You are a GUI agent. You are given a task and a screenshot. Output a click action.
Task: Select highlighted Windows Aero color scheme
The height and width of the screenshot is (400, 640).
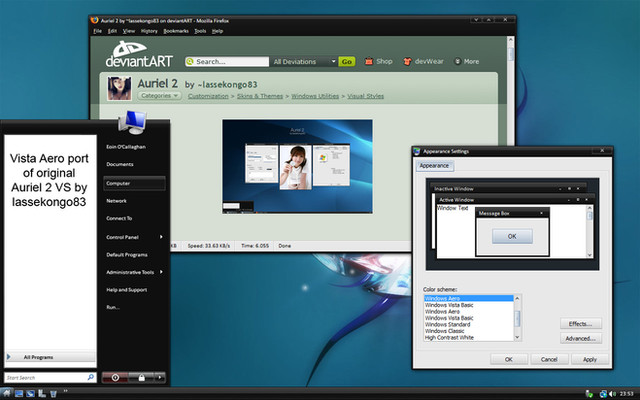click(469, 298)
